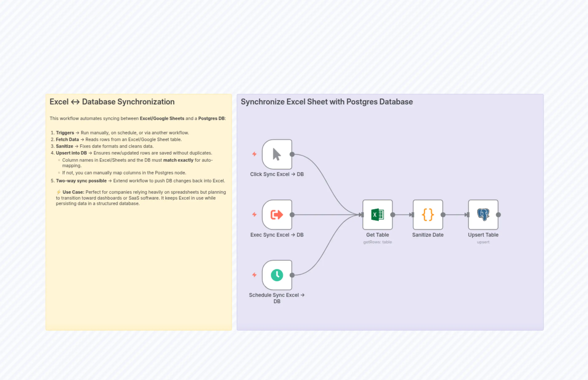Click the lightning bolt beside Click Sync trigger
Screen dimensions: 588x380
(x=254, y=155)
